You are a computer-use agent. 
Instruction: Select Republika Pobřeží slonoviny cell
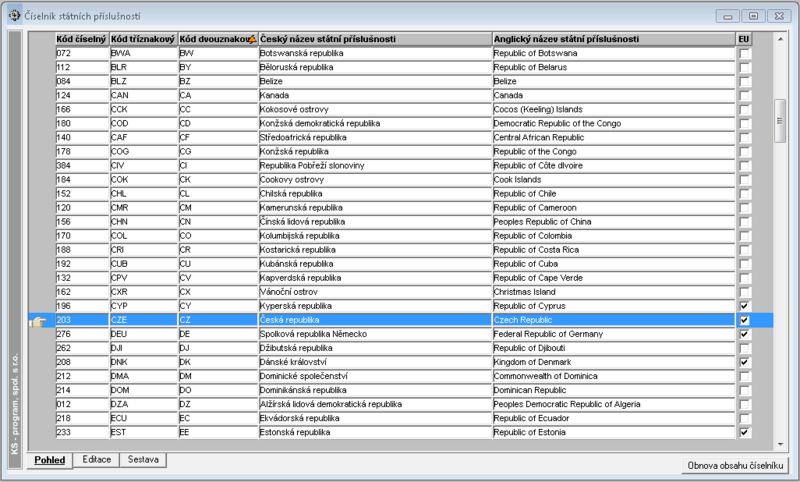click(x=375, y=165)
